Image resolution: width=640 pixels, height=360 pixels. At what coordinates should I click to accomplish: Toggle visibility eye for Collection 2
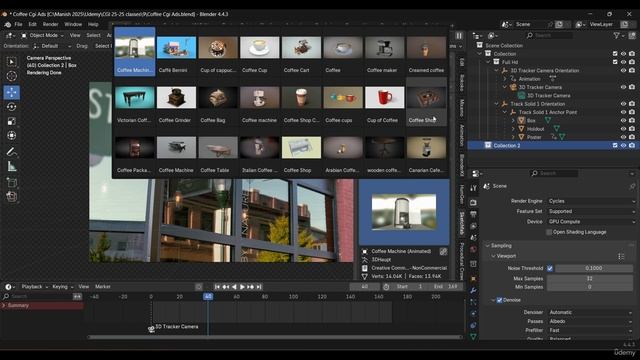coord(623,145)
